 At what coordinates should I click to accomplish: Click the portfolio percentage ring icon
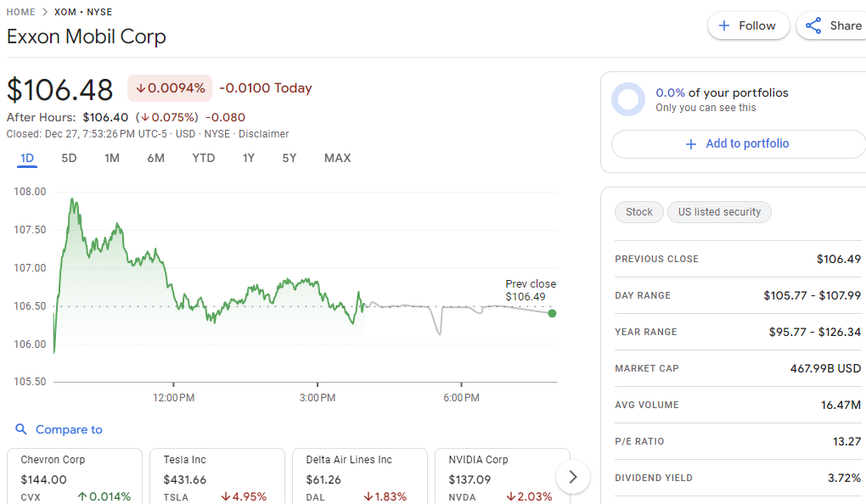pos(628,99)
